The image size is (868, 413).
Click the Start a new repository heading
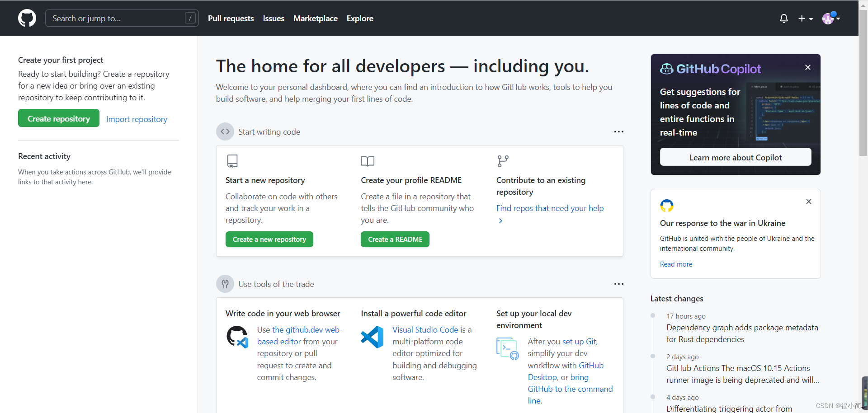point(265,180)
